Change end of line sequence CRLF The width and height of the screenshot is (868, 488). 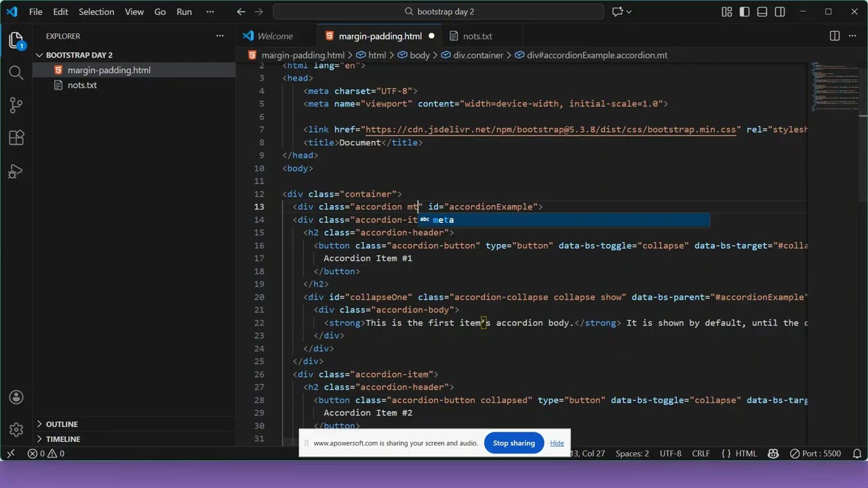click(701, 453)
